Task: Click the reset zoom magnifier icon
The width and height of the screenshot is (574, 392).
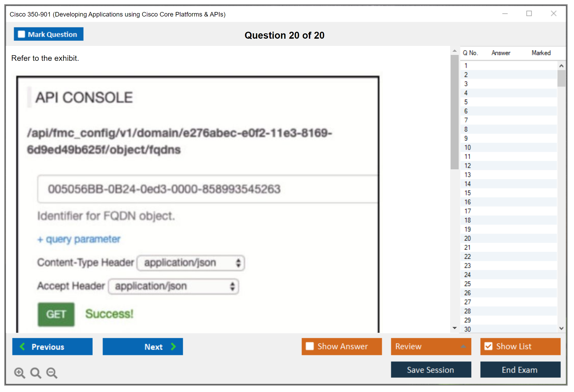Action: click(36, 373)
